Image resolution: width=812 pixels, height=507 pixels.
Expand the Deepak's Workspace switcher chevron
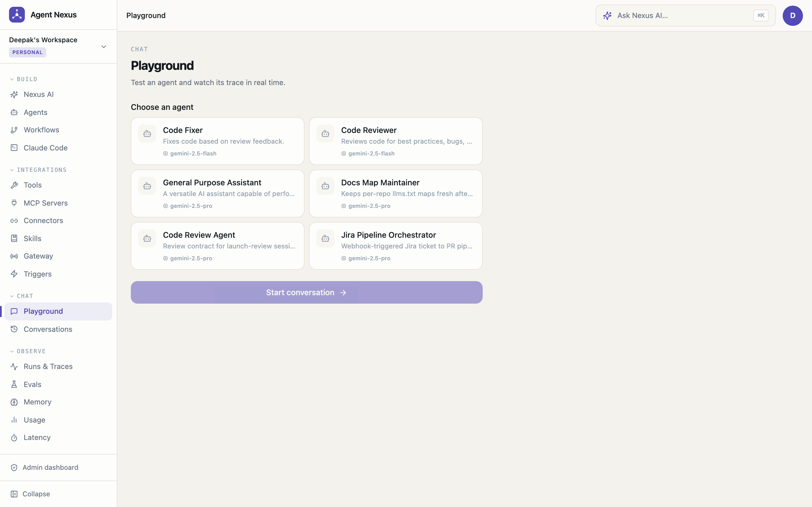104,46
